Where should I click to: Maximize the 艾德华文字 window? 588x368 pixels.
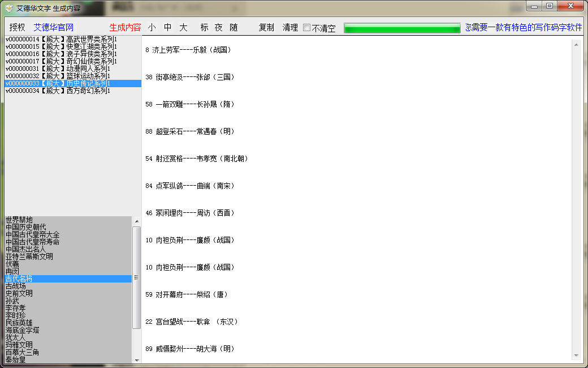[550, 6]
